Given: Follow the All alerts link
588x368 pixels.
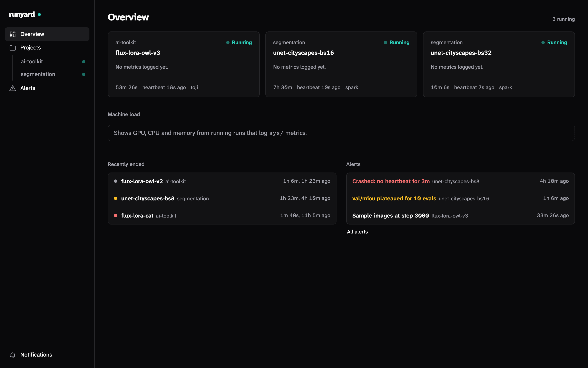Looking at the screenshot, I should click(357, 232).
